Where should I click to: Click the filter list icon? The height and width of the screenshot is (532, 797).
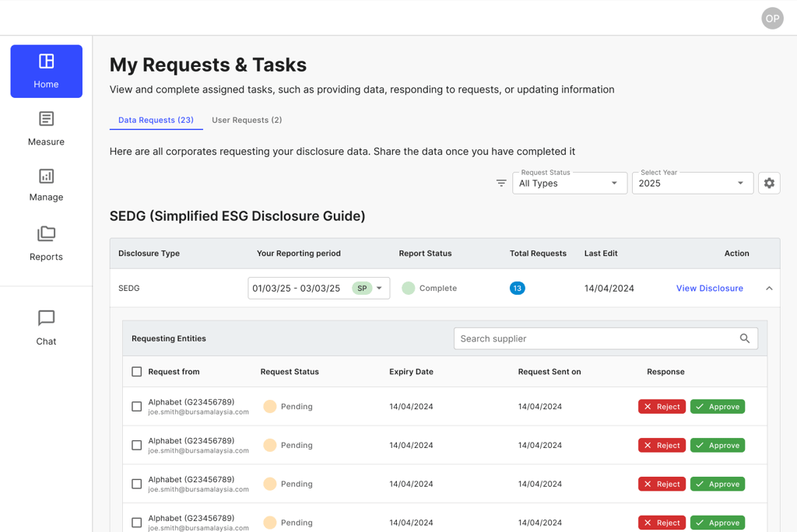[x=501, y=184]
